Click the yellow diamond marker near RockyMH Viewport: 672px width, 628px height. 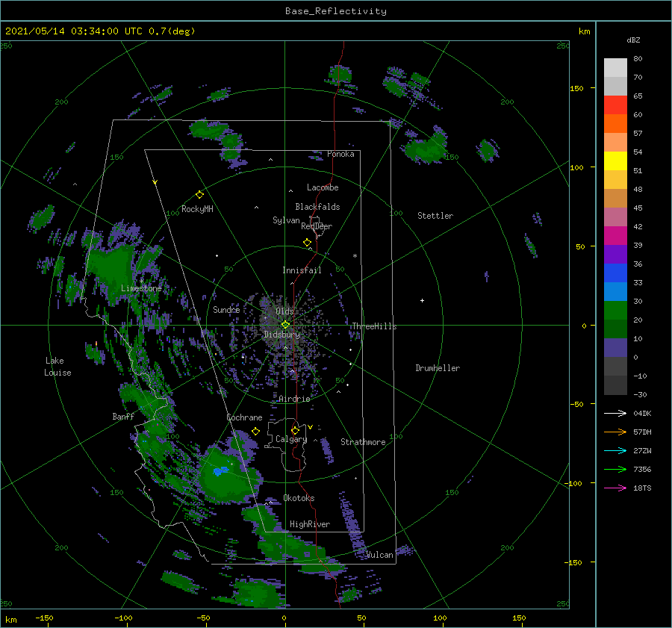199,195
